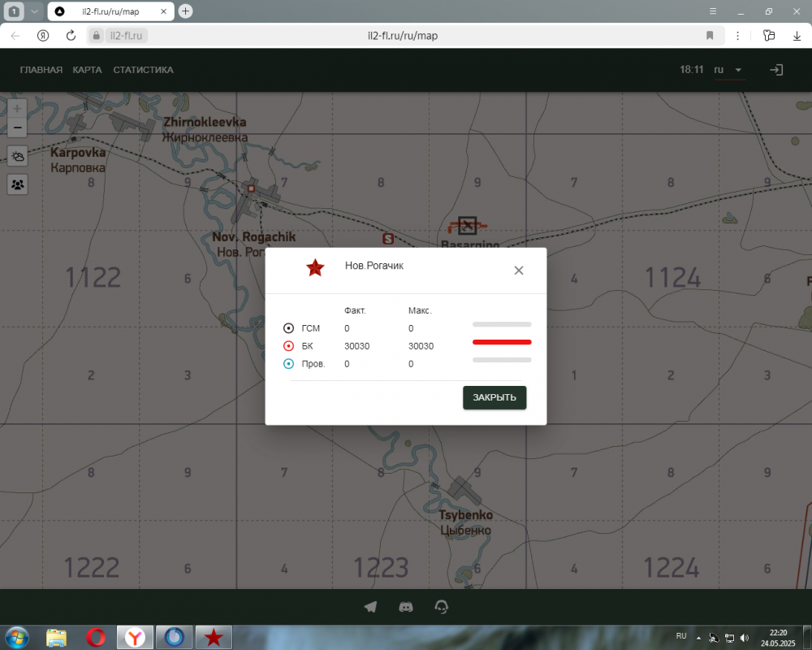The image size is (812, 650).
Task: Open a new browser tab
Action: [x=185, y=11]
